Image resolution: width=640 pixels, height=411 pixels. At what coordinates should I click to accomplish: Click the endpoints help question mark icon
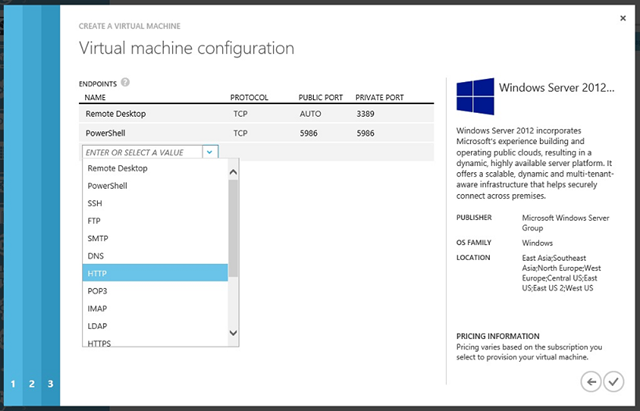point(125,82)
